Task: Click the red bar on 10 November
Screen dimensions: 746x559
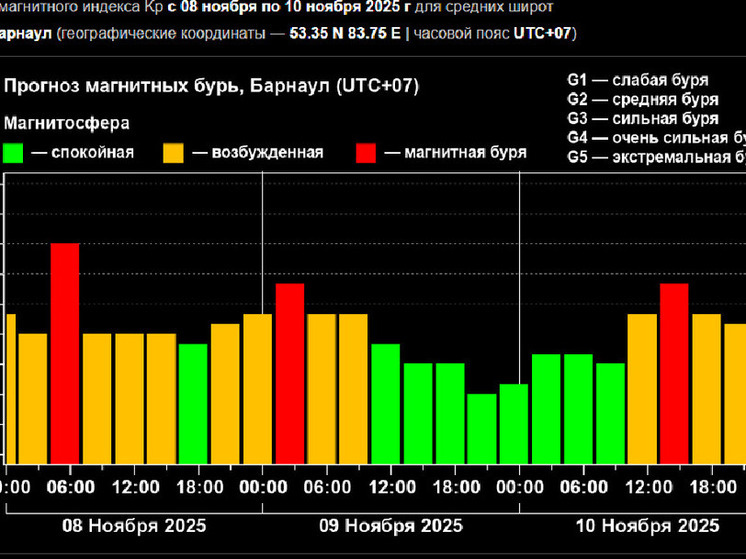Action: (x=674, y=373)
